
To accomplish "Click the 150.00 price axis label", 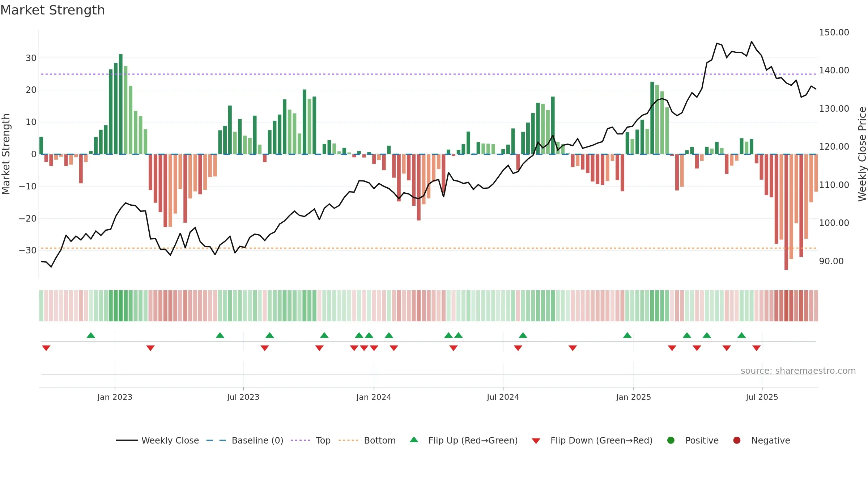I will (x=834, y=33).
